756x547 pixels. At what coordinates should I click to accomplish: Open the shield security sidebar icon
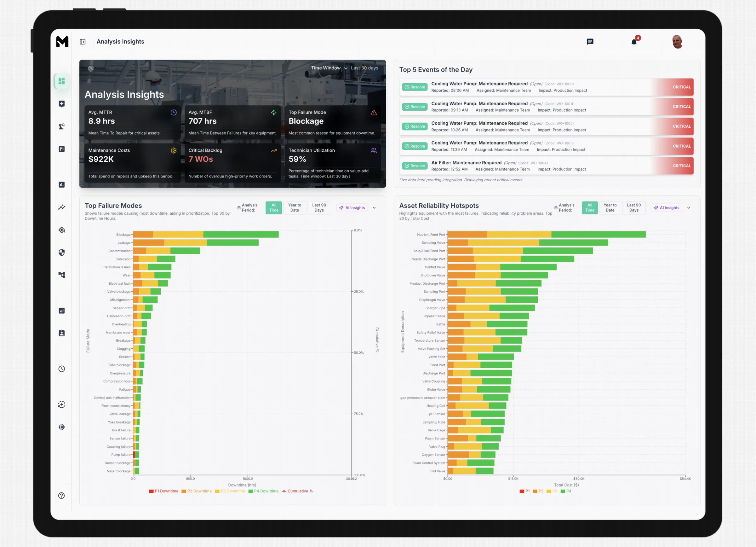[62, 253]
